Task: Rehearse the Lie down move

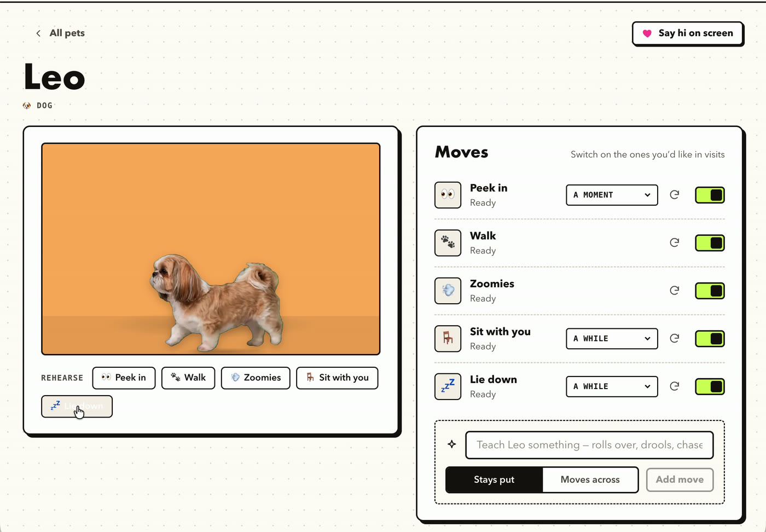Action: (77, 407)
